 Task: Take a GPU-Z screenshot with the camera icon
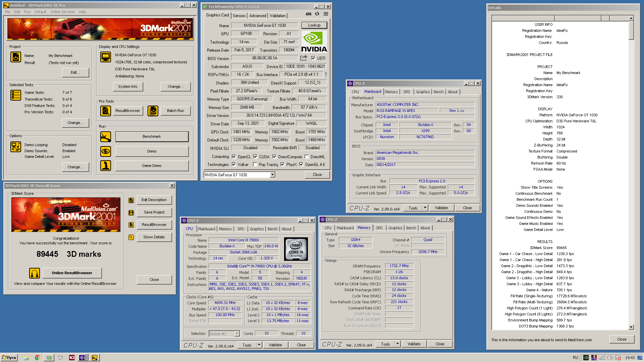tap(308, 14)
